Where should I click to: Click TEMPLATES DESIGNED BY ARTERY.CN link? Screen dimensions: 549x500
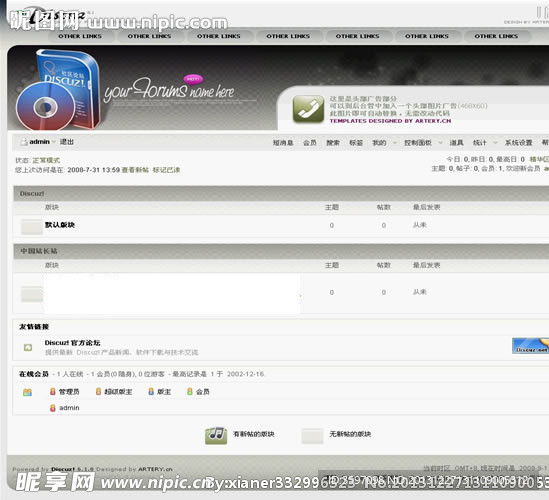(x=390, y=121)
